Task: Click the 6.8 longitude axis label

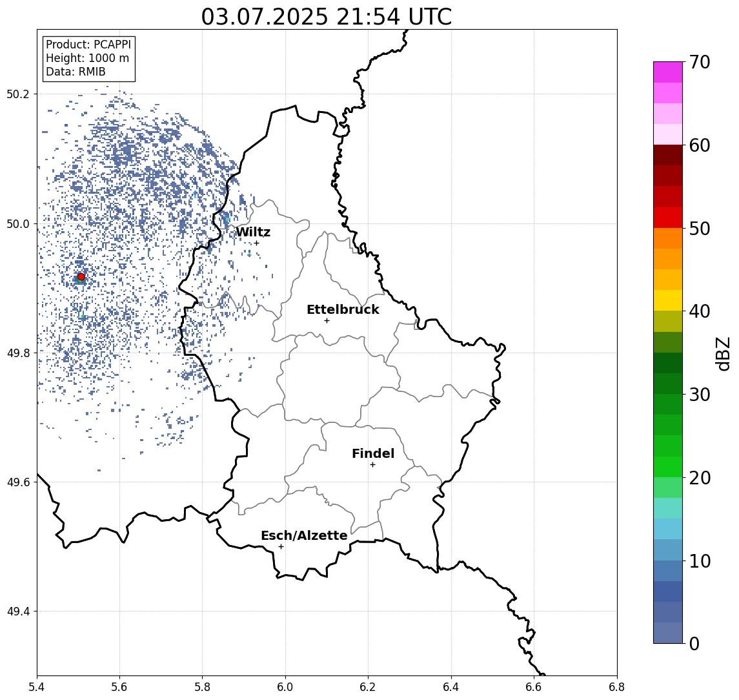Action: tap(617, 687)
